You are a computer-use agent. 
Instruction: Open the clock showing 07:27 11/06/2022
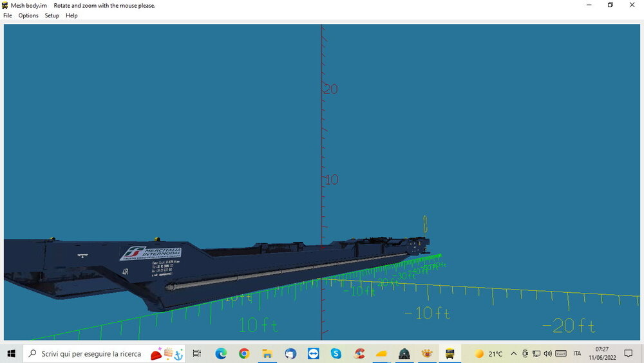(602, 353)
